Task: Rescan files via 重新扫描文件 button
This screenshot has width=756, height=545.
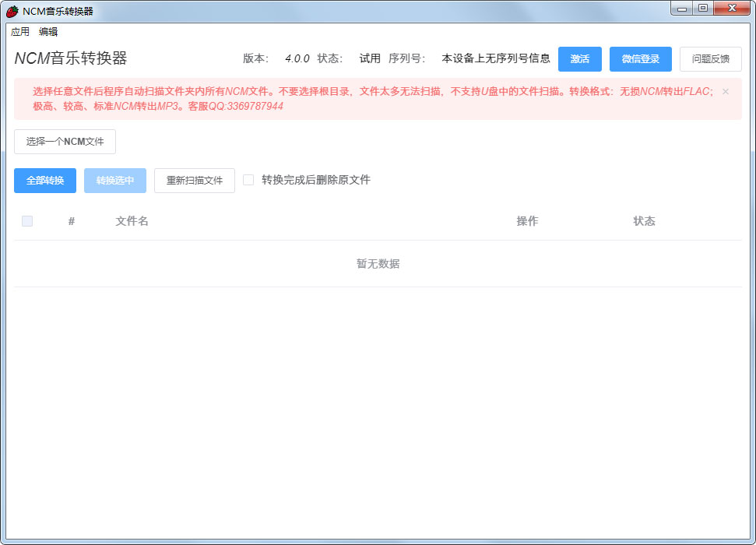Action: pos(194,180)
